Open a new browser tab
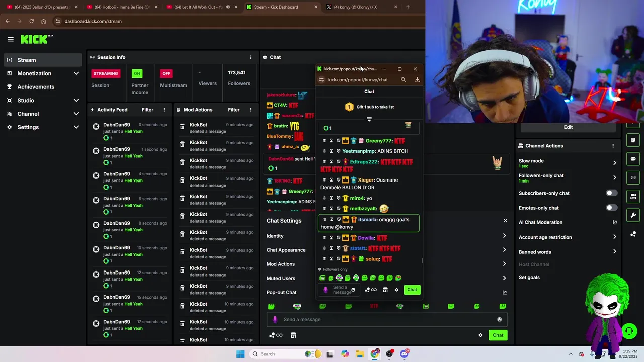This screenshot has height=362, width=644. pyautogui.click(x=408, y=7)
